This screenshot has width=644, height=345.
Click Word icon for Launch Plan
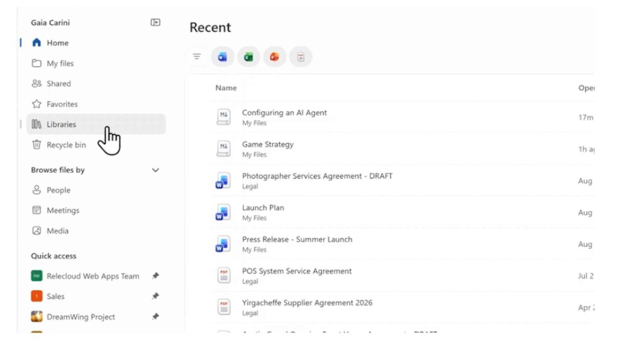click(x=223, y=212)
